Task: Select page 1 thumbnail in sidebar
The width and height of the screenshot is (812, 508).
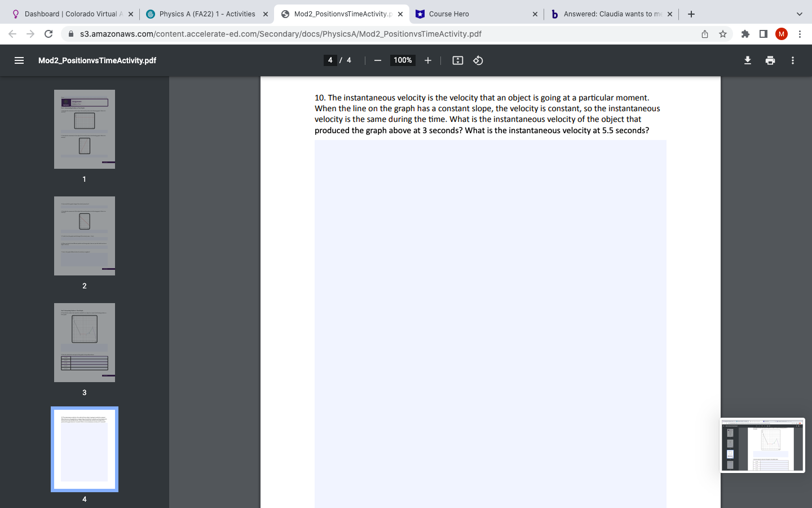Action: click(x=85, y=129)
